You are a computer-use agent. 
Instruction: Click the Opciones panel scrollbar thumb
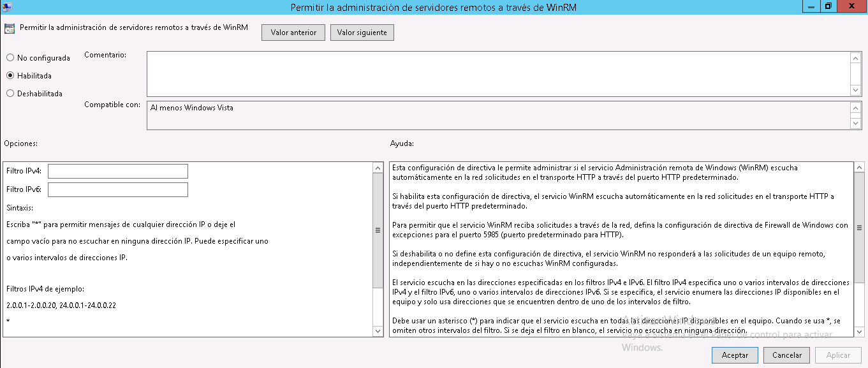point(378,230)
